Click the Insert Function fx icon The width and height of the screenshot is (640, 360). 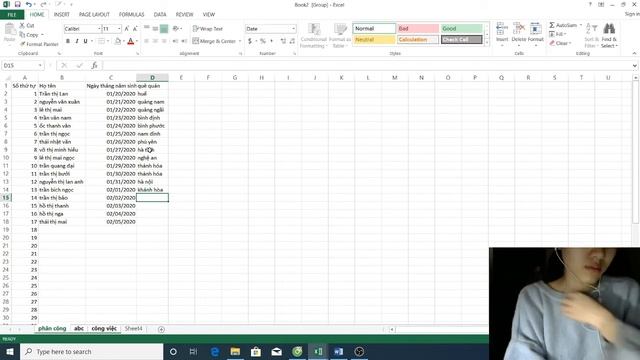tap(94, 65)
